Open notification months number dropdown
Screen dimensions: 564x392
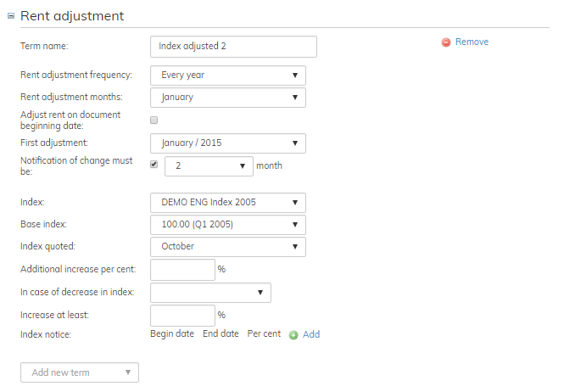click(209, 165)
